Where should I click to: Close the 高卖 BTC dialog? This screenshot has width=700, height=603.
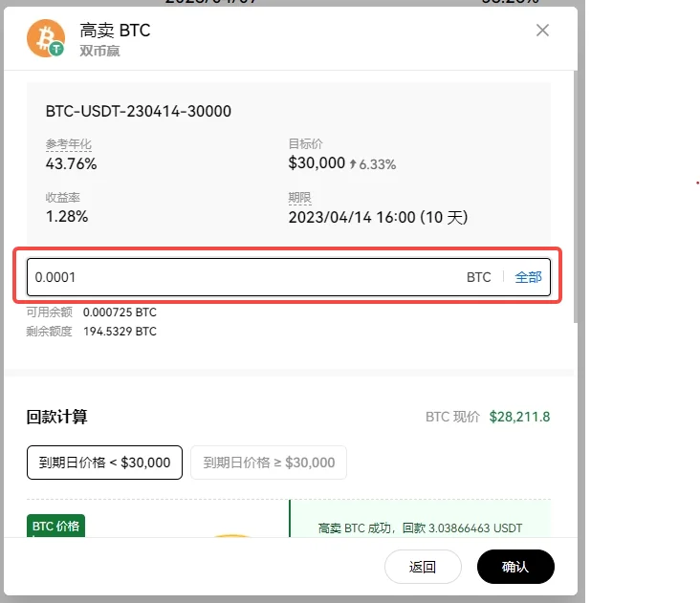(542, 31)
